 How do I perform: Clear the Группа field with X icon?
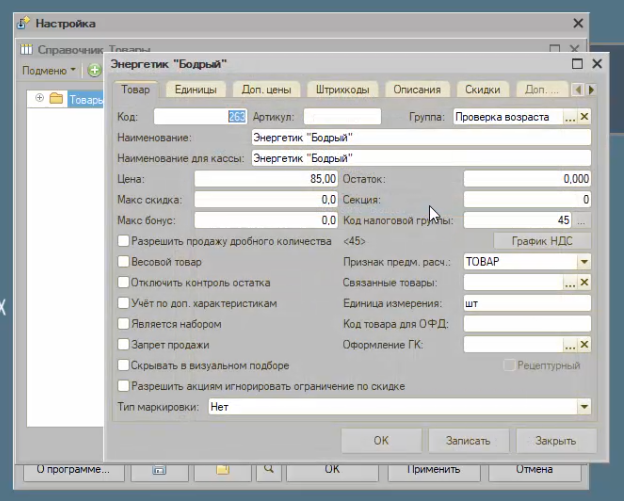(x=585, y=117)
